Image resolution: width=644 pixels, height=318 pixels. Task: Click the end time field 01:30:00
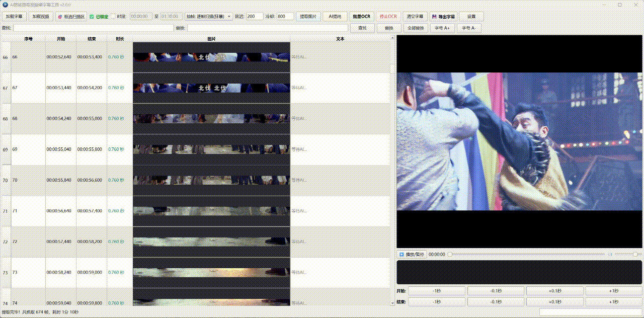pyautogui.click(x=172, y=17)
